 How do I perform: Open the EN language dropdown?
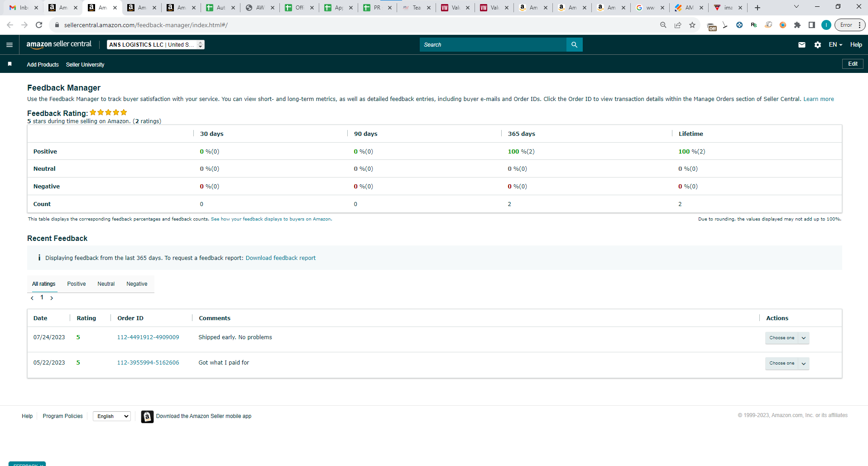[835, 45]
